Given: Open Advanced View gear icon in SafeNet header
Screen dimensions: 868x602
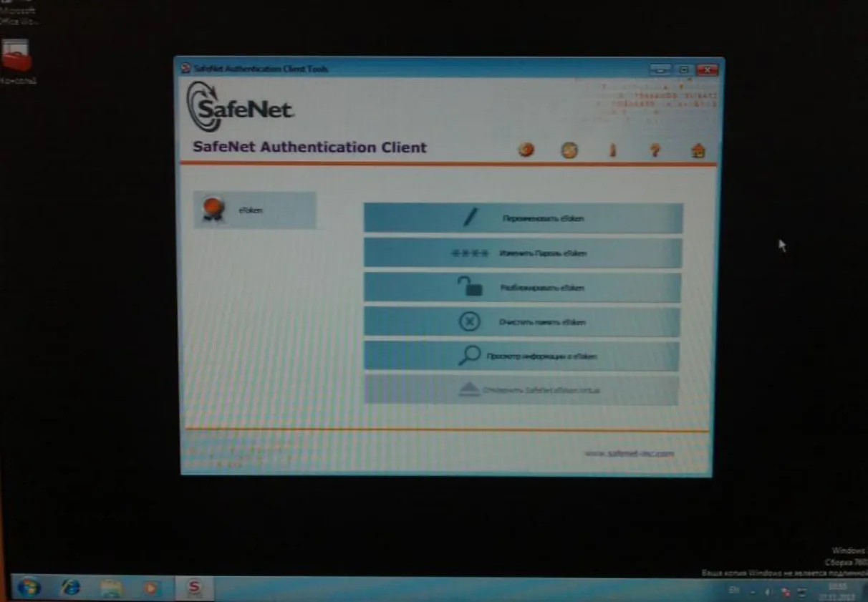Looking at the screenshot, I should [526, 150].
